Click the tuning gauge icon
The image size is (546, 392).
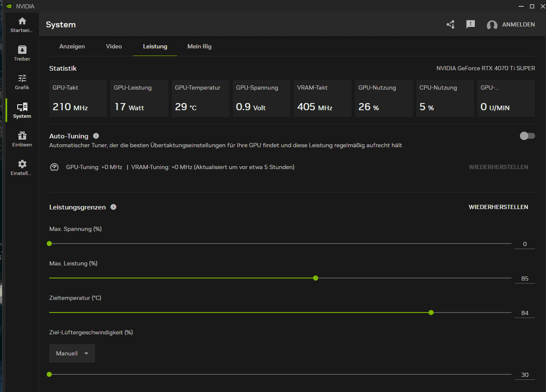click(54, 167)
